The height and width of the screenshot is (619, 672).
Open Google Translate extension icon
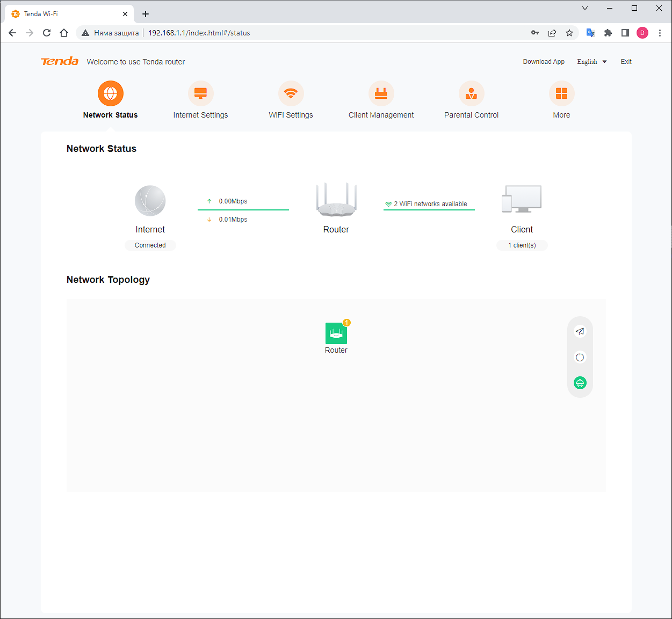[x=590, y=33]
